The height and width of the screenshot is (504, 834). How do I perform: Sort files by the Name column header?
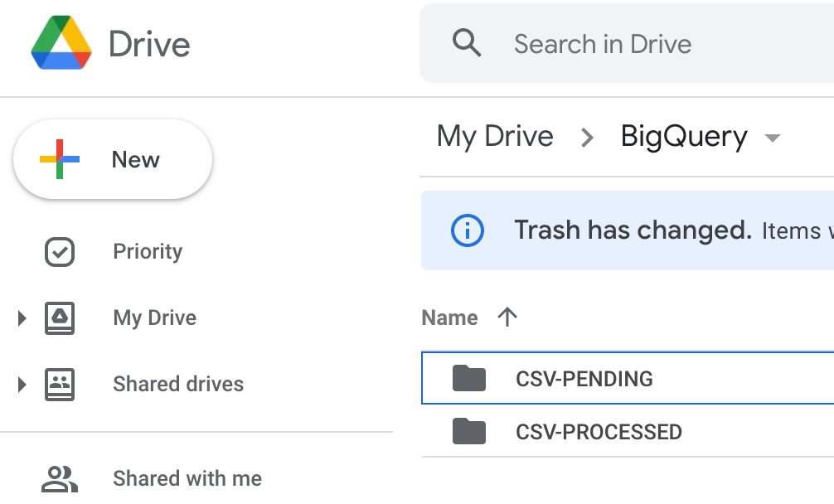(450, 317)
